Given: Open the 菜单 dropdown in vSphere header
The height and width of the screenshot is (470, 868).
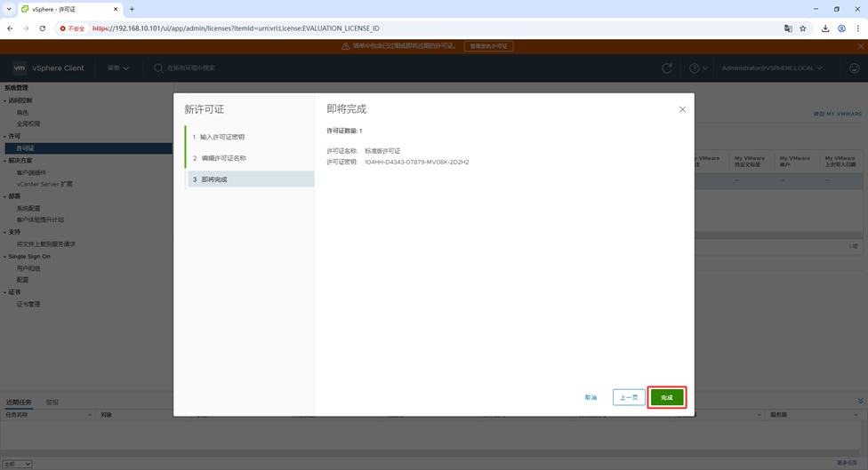Looking at the screenshot, I should [118, 68].
